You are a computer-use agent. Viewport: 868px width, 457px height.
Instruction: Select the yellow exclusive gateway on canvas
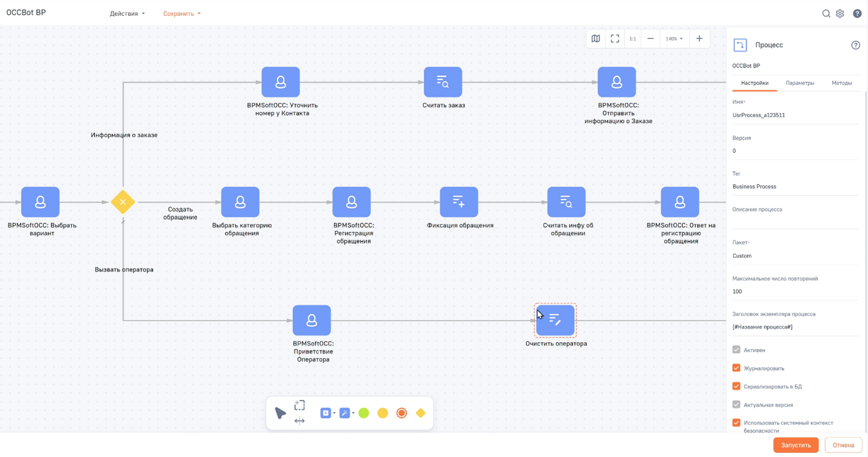coord(123,202)
